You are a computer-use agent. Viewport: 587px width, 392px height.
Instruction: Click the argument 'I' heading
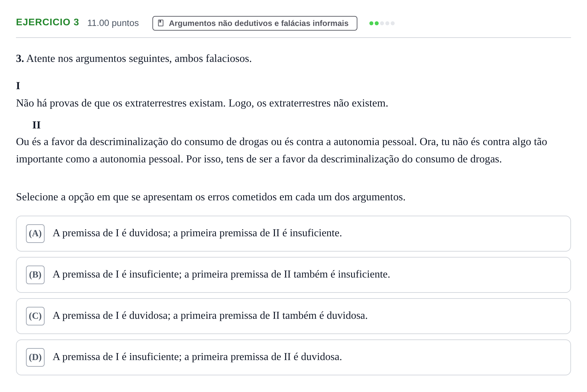pos(18,86)
